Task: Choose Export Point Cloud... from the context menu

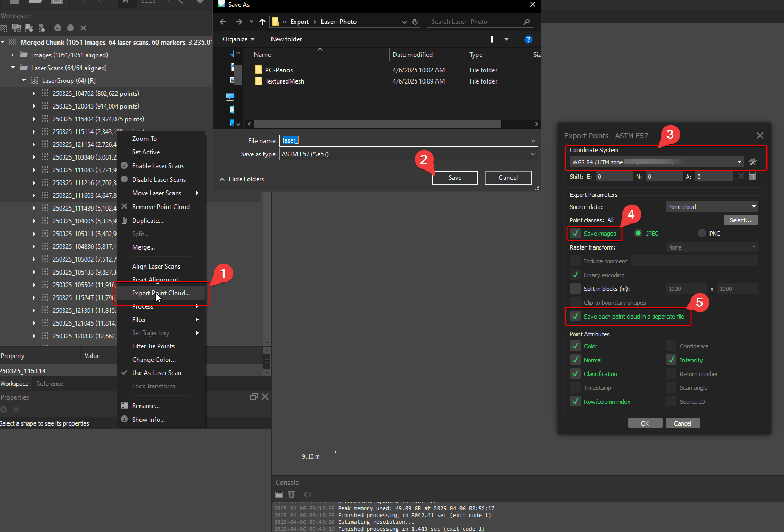Action: [x=161, y=293]
